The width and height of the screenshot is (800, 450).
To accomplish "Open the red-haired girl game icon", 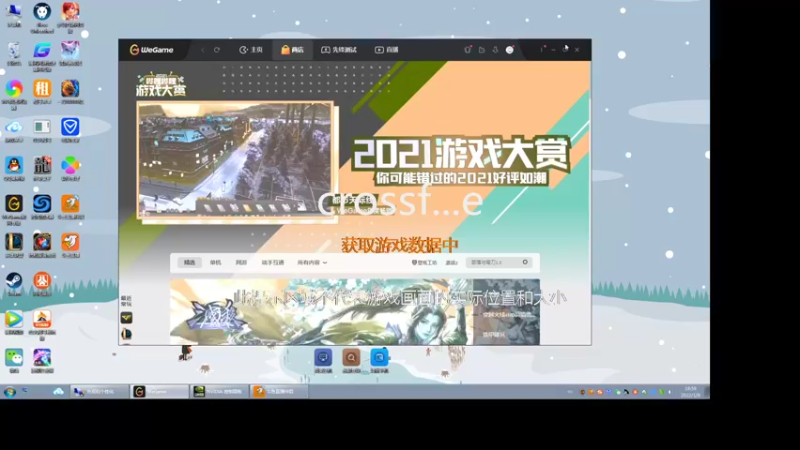I will pos(70,17).
